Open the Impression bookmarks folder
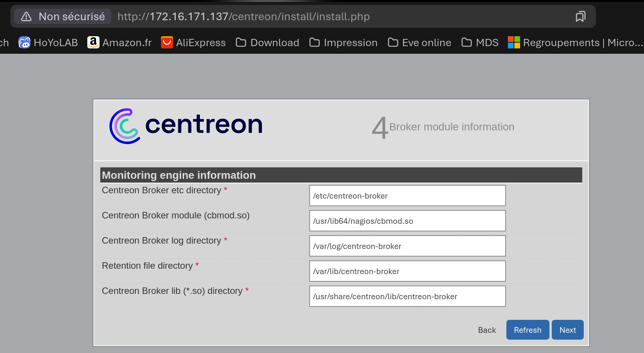The width and height of the screenshot is (644, 353). (x=343, y=42)
